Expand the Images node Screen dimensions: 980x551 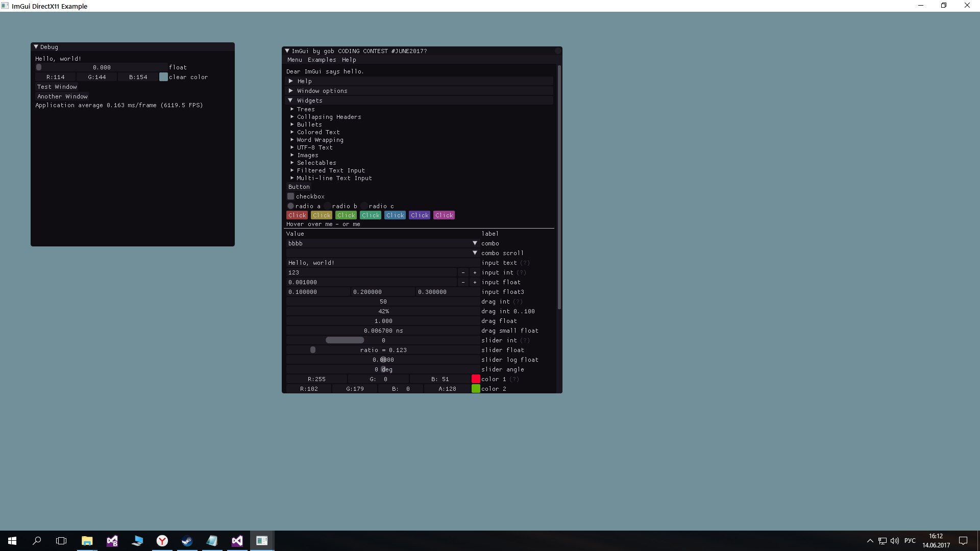click(304, 155)
